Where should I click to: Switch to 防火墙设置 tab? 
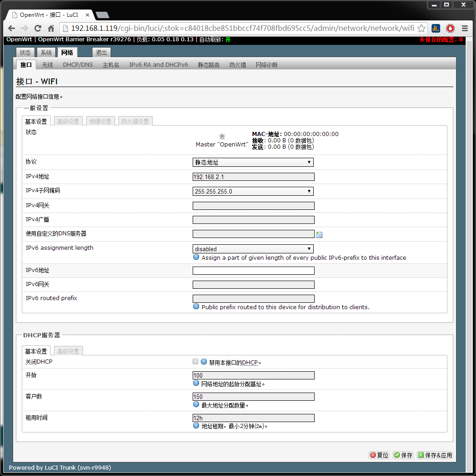[x=136, y=121]
